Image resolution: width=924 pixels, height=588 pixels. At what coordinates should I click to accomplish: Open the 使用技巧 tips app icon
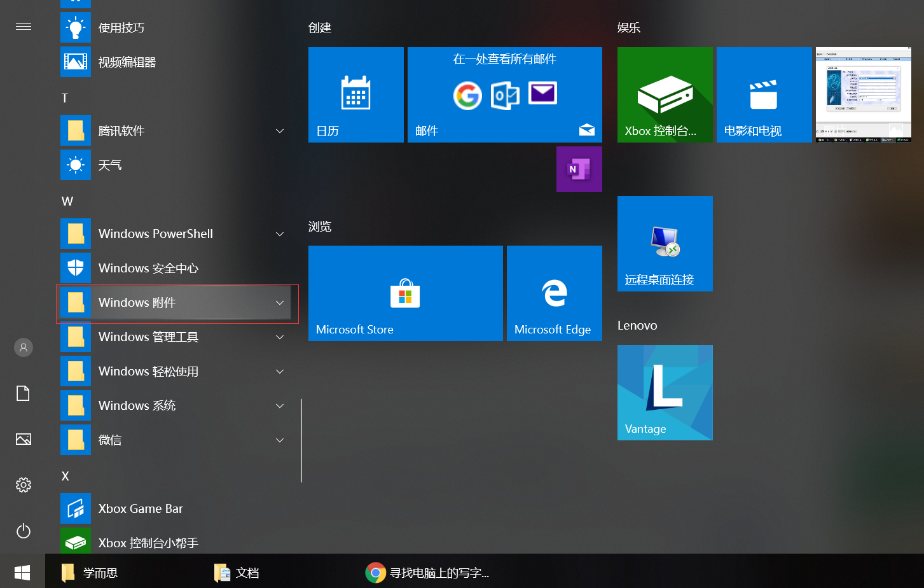76,27
